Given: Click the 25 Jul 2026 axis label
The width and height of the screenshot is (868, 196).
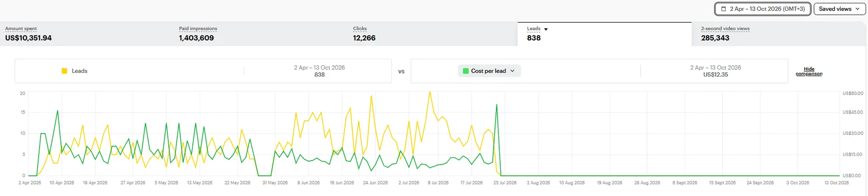Looking at the screenshot, I should click(x=505, y=183).
